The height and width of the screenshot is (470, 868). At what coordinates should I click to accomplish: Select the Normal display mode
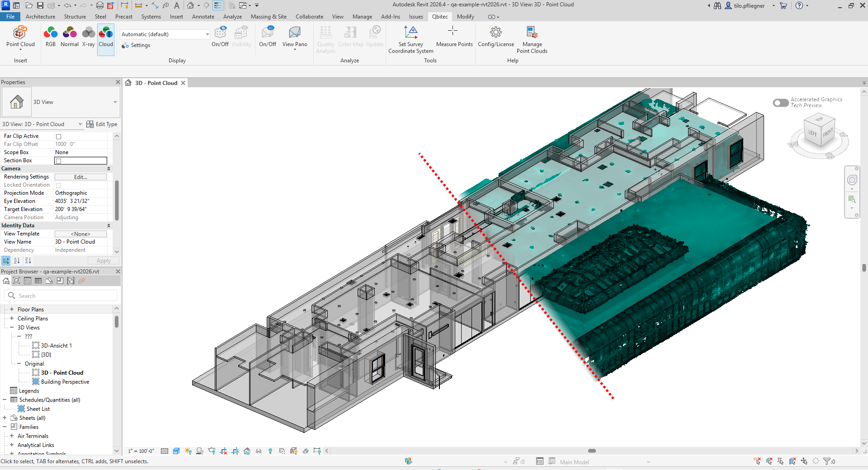pyautogui.click(x=70, y=37)
